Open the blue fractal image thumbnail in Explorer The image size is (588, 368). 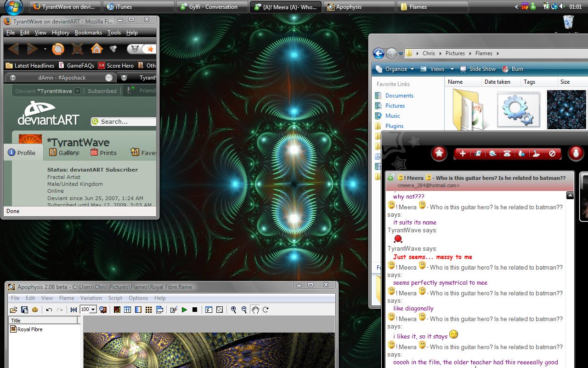(566, 109)
